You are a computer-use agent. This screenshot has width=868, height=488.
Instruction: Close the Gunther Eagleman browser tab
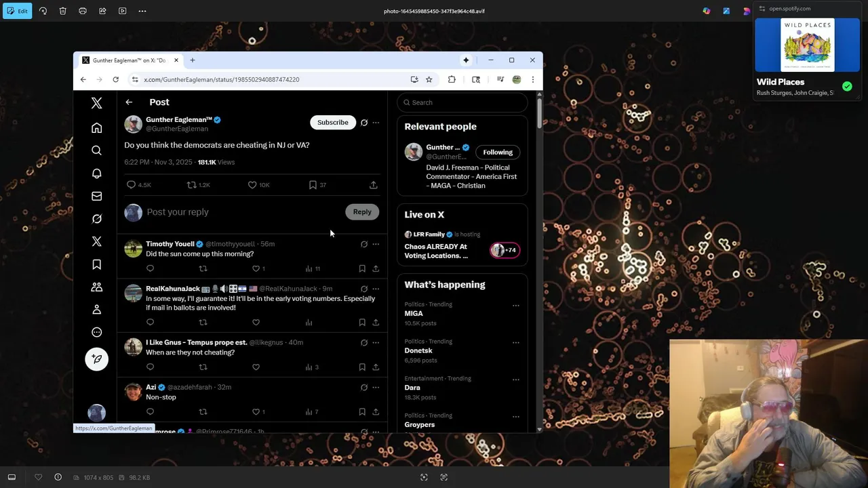tap(176, 60)
